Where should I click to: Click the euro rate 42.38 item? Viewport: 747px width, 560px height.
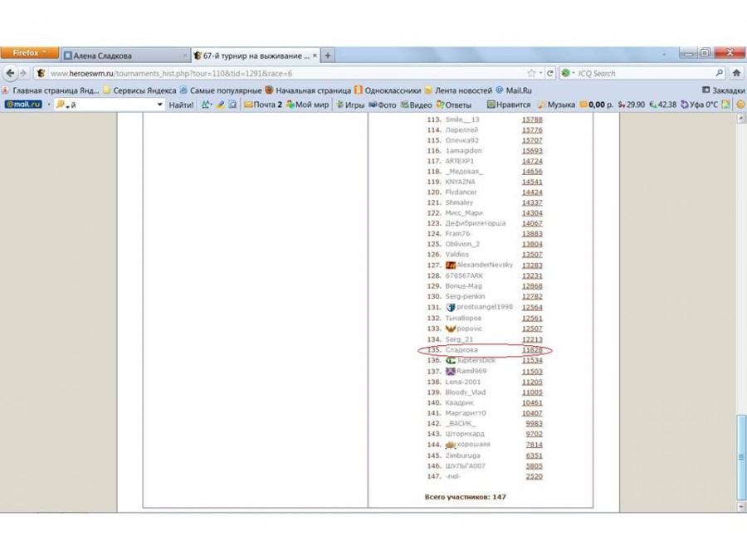coord(662,105)
